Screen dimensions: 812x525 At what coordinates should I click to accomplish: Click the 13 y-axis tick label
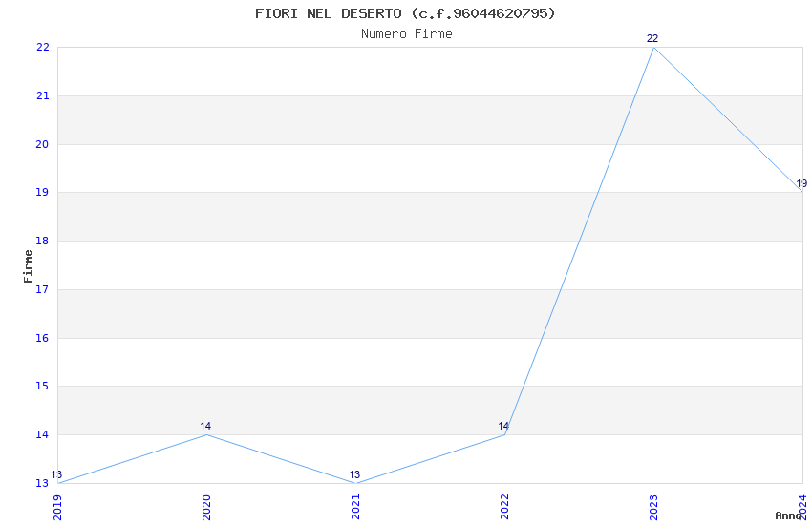point(42,483)
